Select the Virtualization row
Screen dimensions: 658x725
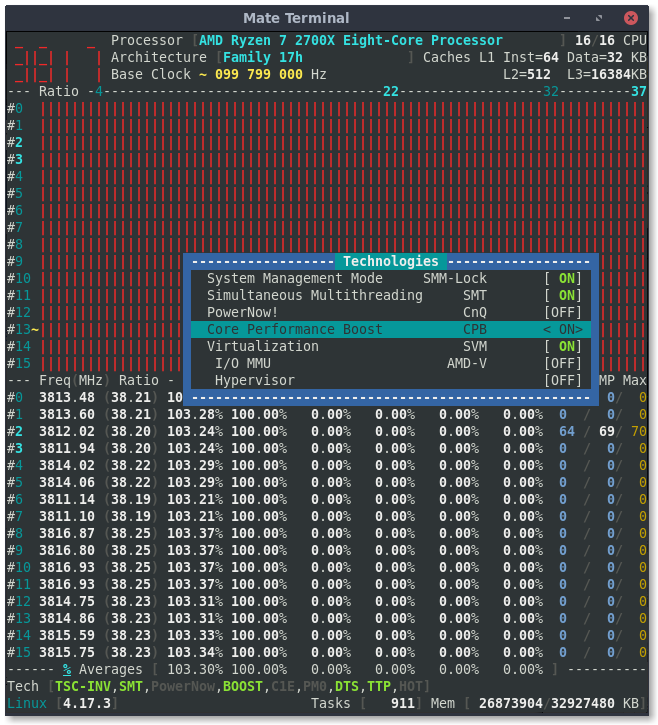click(391, 346)
